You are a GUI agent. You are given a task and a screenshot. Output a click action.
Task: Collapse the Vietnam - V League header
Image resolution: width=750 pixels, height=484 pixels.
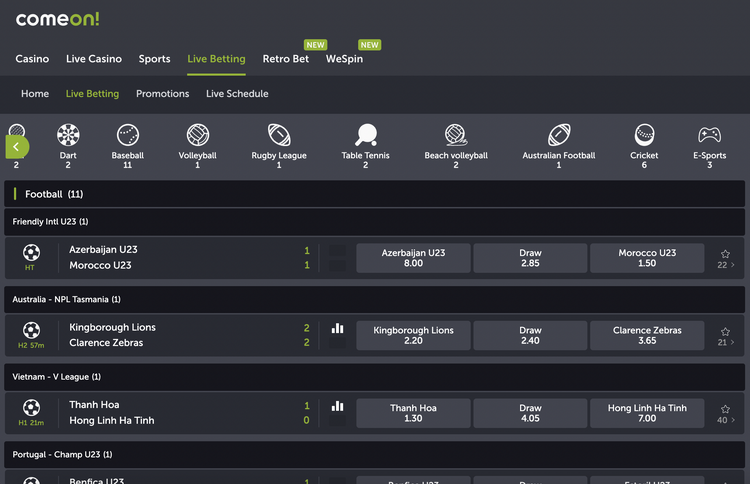[x=375, y=377]
